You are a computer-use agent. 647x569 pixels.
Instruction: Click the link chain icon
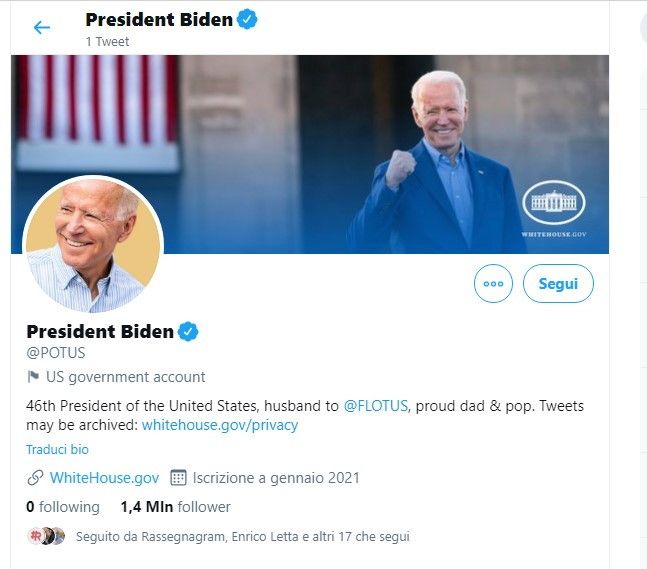click(35, 478)
